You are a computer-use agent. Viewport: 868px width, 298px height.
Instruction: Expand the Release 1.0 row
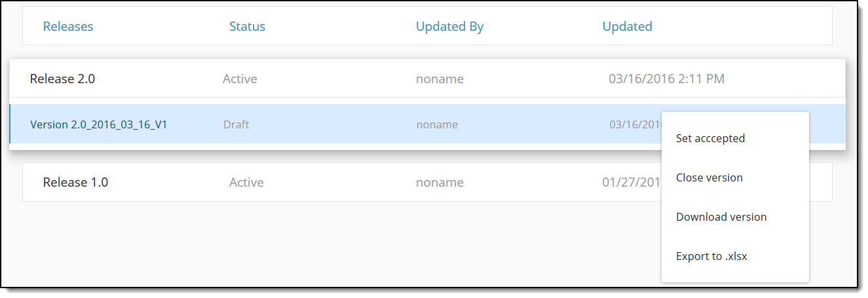point(75,182)
